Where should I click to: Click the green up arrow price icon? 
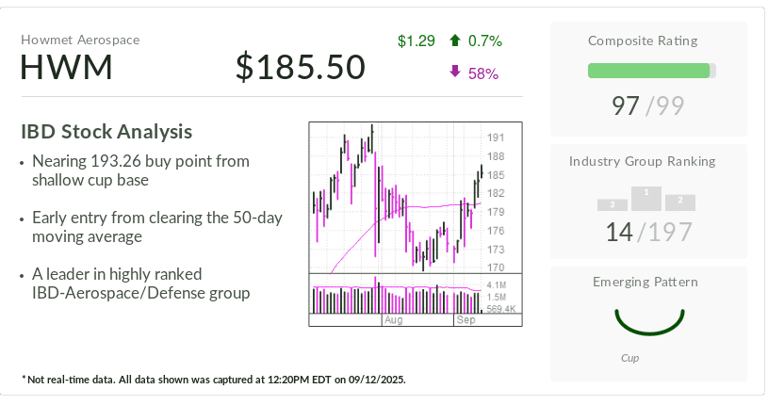(x=455, y=41)
